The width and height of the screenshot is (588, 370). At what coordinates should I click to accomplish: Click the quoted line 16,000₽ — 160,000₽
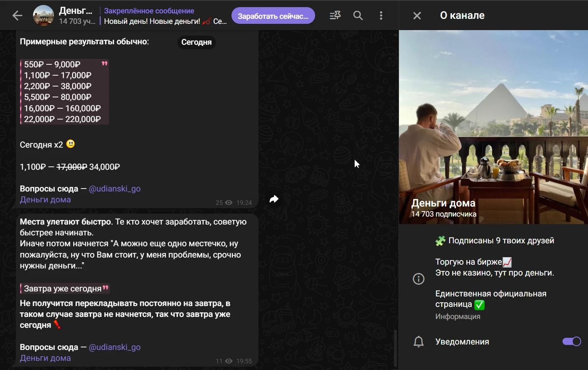coord(62,108)
